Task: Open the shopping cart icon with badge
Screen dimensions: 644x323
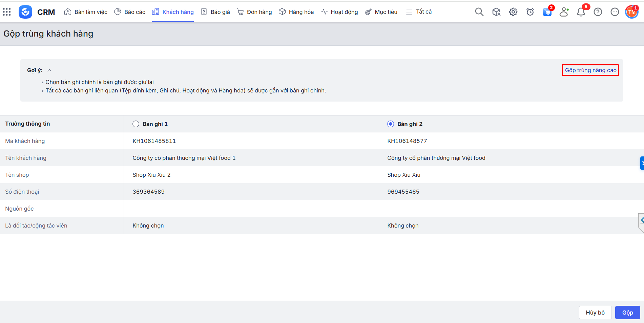Action: pos(547,12)
